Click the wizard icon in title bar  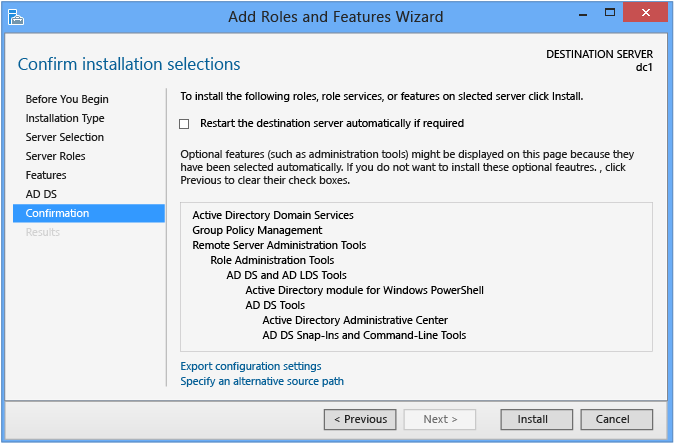click(16, 17)
